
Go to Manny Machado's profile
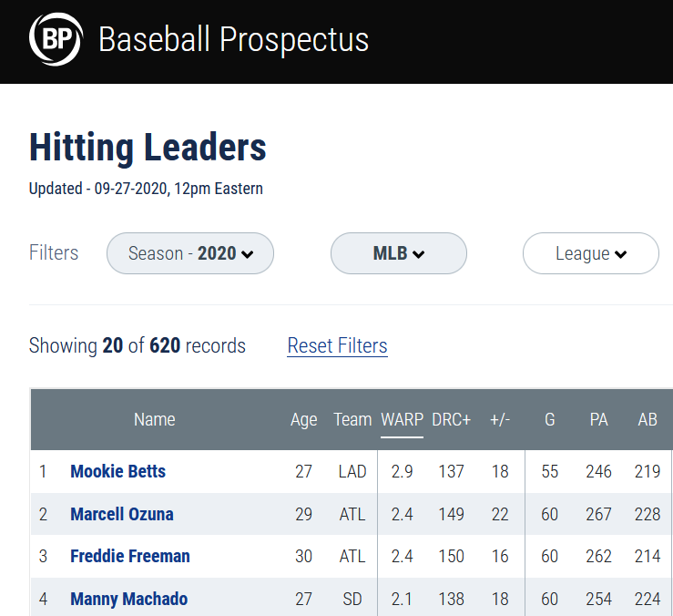[128, 599]
